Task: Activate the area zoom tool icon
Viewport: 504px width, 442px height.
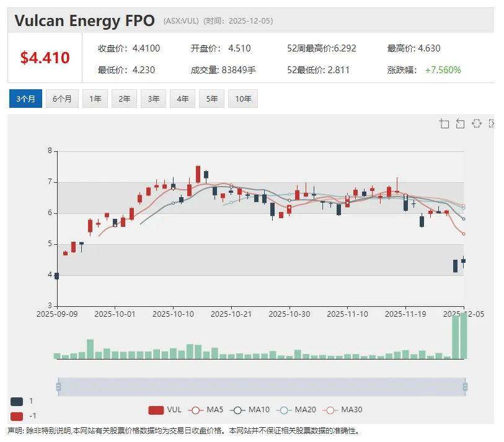Action: 444,123
